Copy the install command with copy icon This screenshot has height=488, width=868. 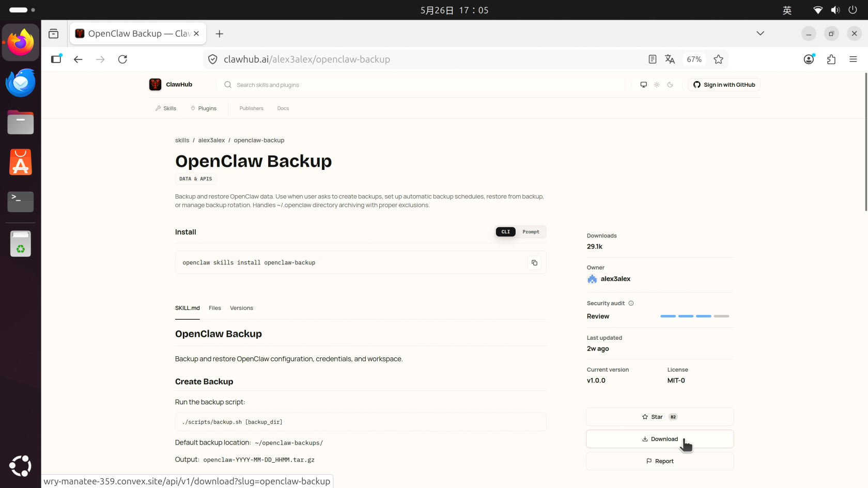pyautogui.click(x=534, y=263)
